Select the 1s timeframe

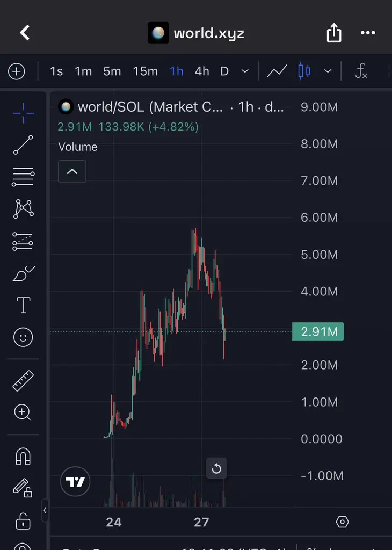(56, 71)
